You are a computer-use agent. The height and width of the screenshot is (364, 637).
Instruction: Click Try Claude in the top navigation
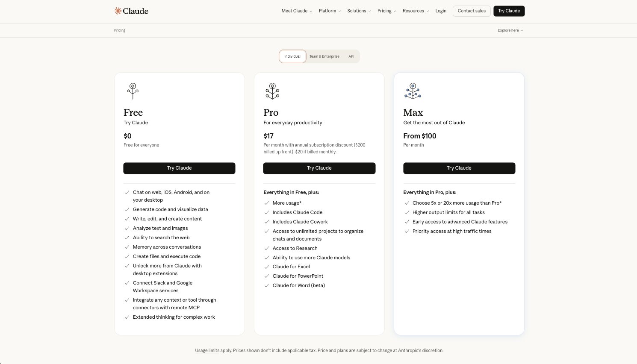(509, 11)
